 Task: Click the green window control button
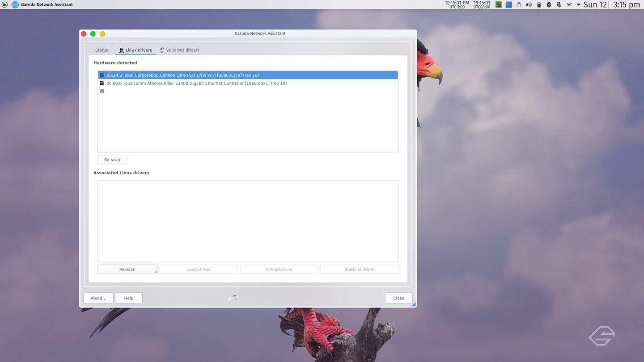[93, 34]
